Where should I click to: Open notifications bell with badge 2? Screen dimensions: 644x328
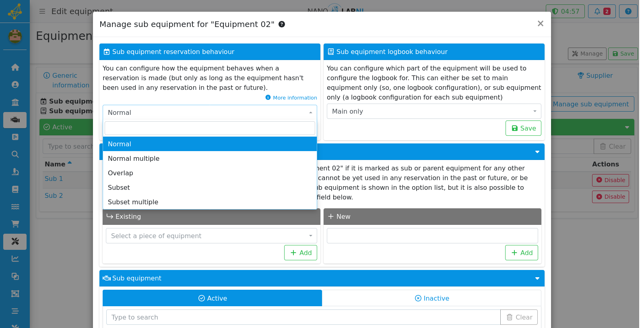point(602,11)
